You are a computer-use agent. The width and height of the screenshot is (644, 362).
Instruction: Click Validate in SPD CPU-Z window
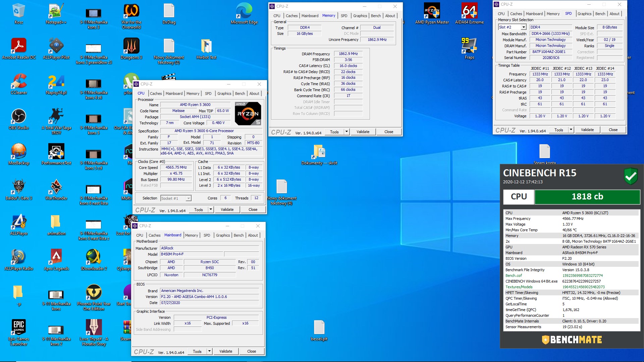click(x=587, y=130)
